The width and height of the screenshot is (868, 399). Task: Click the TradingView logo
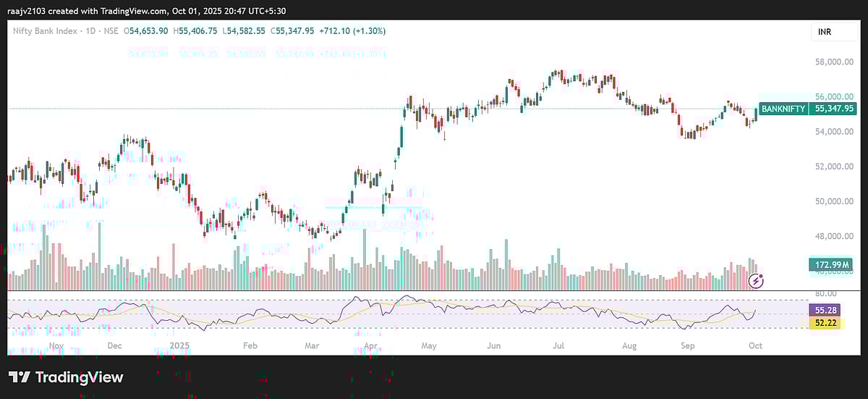(x=66, y=377)
